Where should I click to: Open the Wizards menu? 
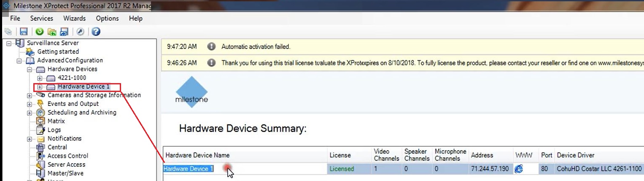pyautogui.click(x=74, y=19)
